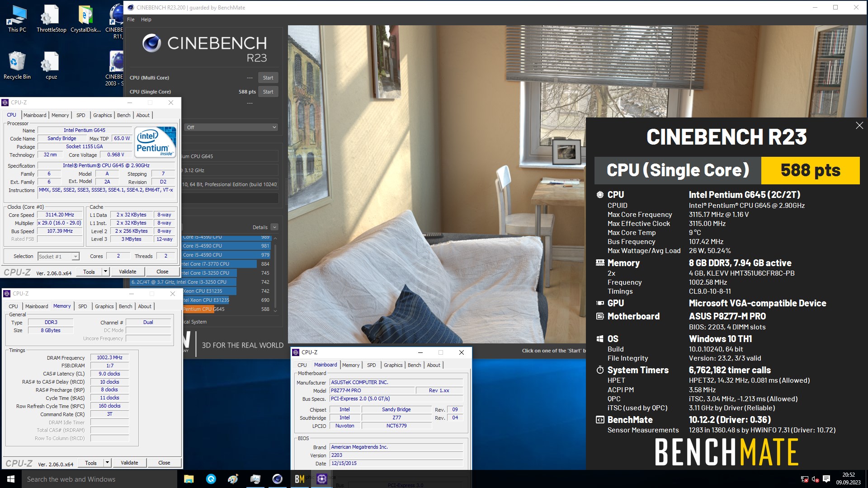Image resolution: width=868 pixels, height=488 pixels.
Task: Select the Pentium G645 588 ranking entry
Action: (x=226, y=309)
